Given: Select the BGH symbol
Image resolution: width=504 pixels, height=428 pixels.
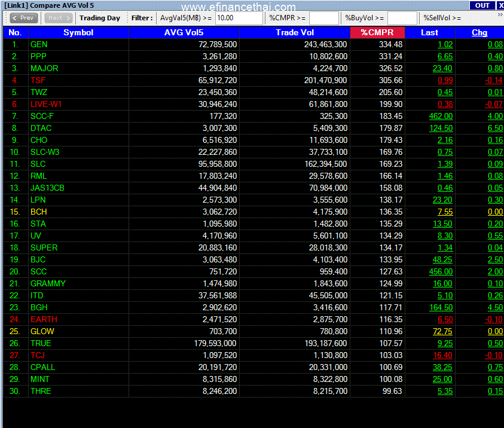Looking at the screenshot, I should click(x=39, y=307).
